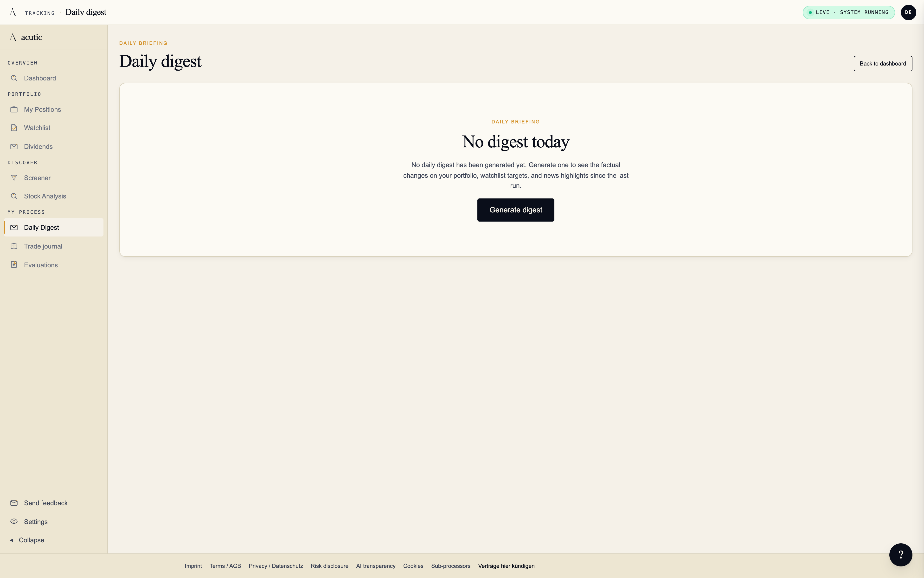
Task: Go to My Positions
Action: point(53,109)
